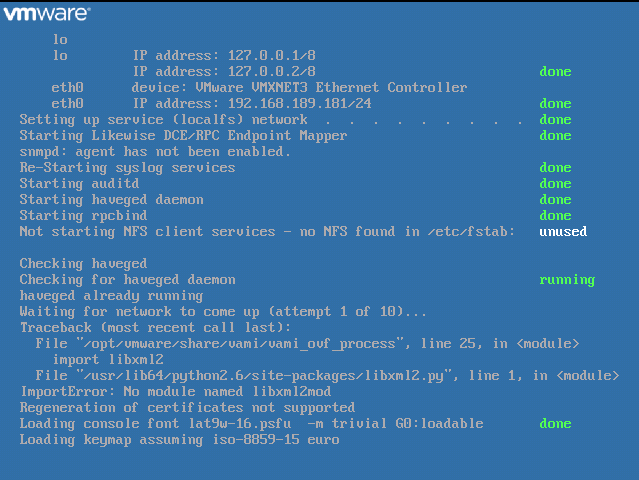Click the 'VMware VMXNET3 Ethernet Controller' device text
639x480 pixels.
click(331, 88)
